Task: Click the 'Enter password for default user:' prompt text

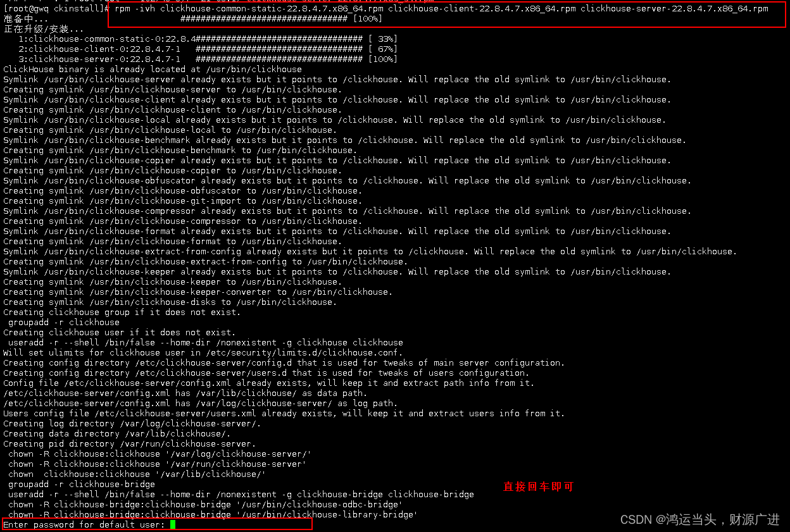Action: click(84, 524)
